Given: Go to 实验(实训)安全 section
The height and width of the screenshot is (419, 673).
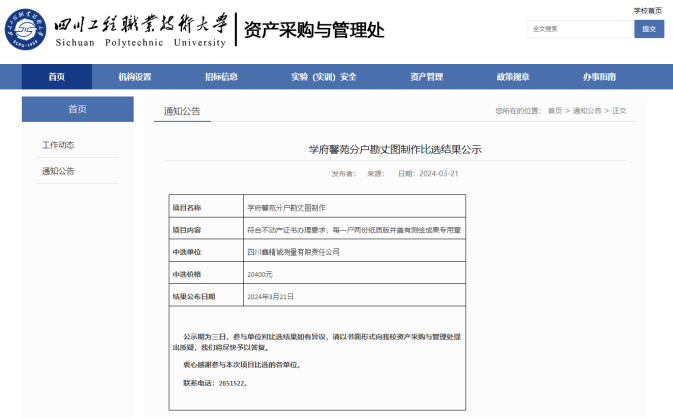Looking at the screenshot, I should (x=324, y=77).
